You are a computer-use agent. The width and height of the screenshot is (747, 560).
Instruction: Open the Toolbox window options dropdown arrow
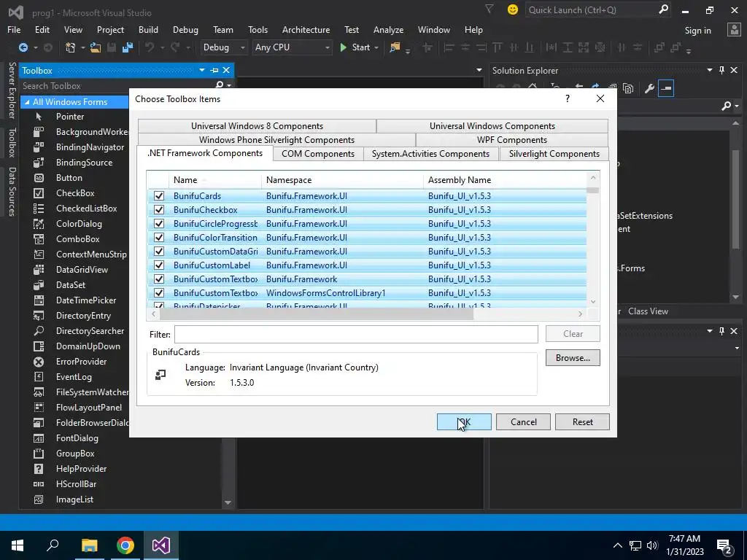coord(201,70)
